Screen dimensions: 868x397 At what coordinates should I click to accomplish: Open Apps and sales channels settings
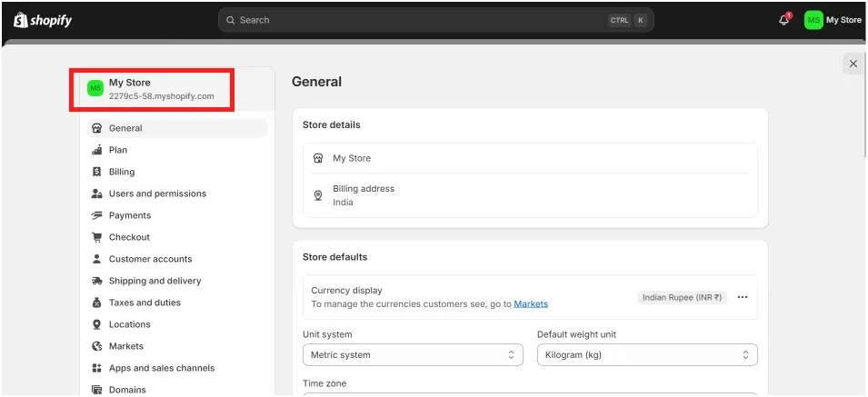pyautogui.click(x=177, y=368)
